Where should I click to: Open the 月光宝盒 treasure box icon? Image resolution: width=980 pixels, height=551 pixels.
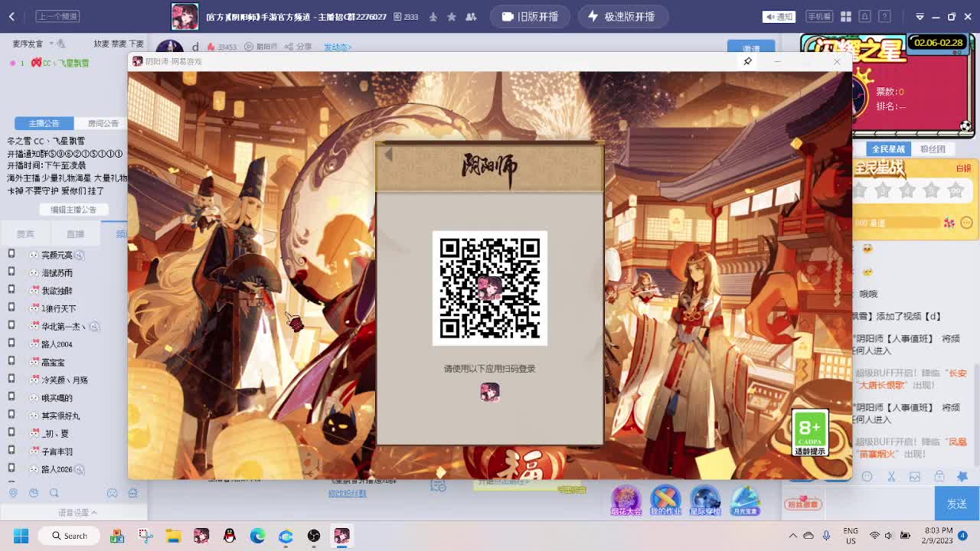click(745, 501)
